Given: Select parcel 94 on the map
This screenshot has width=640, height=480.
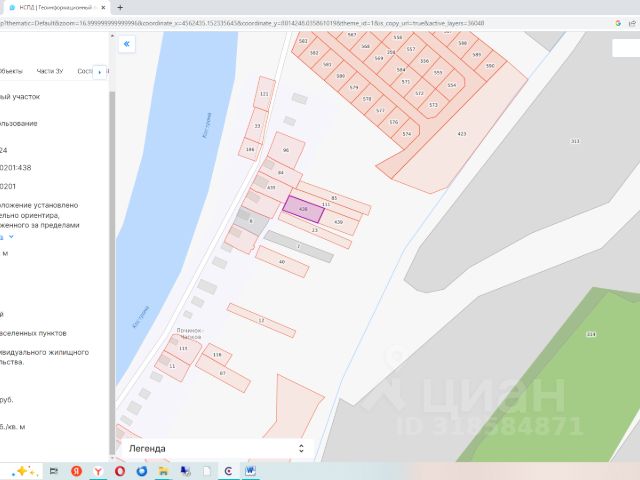Looking at the screenshot, I should tap(281, 173).
